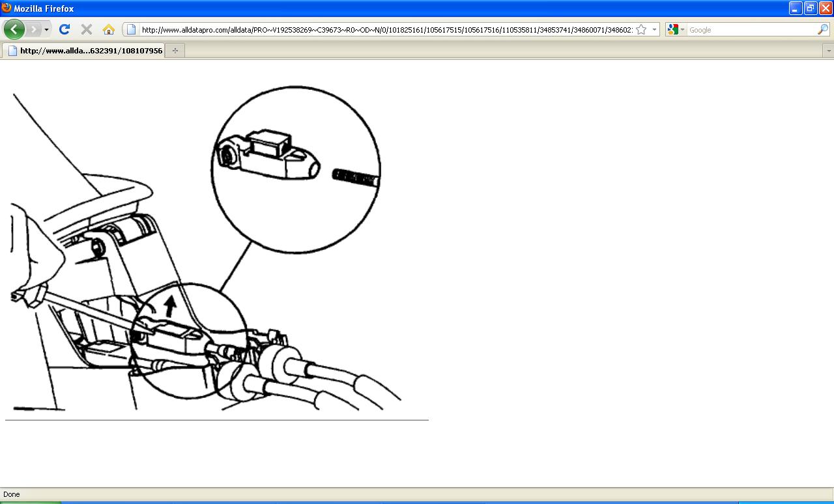Screen dimensions: 834x504
Task: Stop loading the page
Action: pyautogui.click(x=86, y=29)
